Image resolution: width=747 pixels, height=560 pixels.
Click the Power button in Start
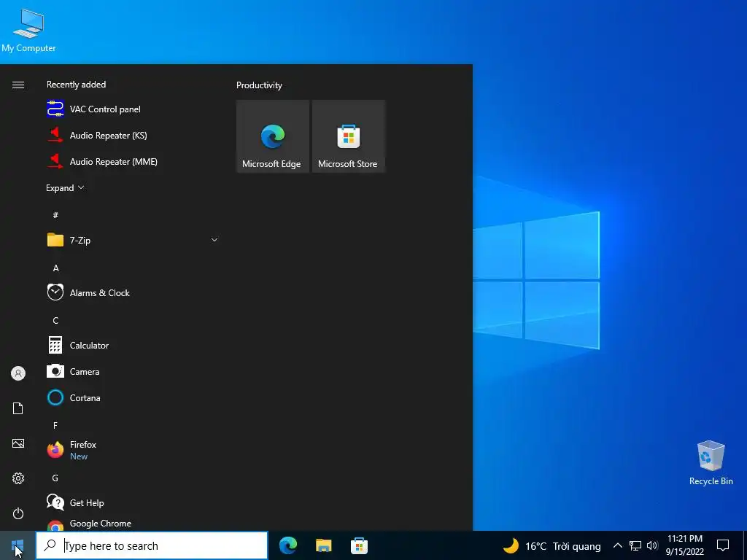tap(18, 513)
